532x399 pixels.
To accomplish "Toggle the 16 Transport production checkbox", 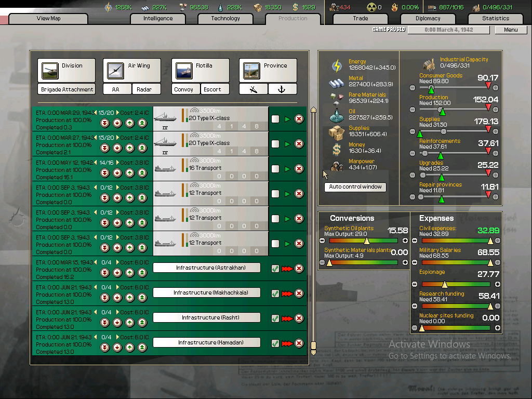I will pos(275,168).
